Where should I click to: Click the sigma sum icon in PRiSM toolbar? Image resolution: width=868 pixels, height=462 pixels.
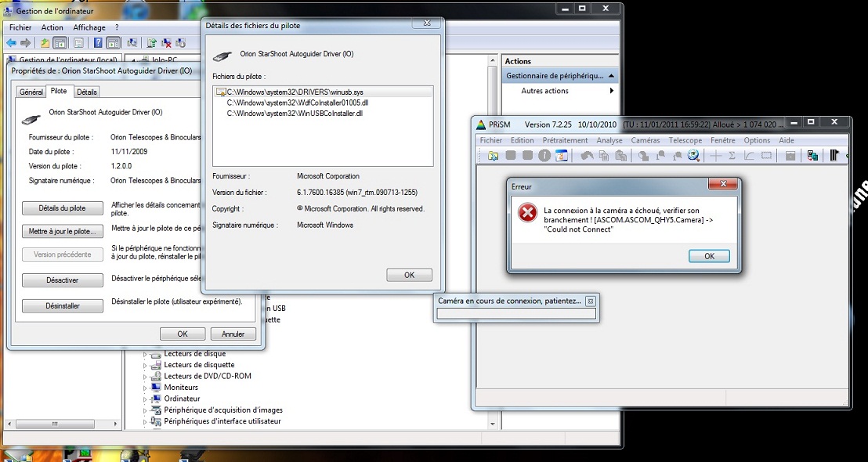click(732, 156)
